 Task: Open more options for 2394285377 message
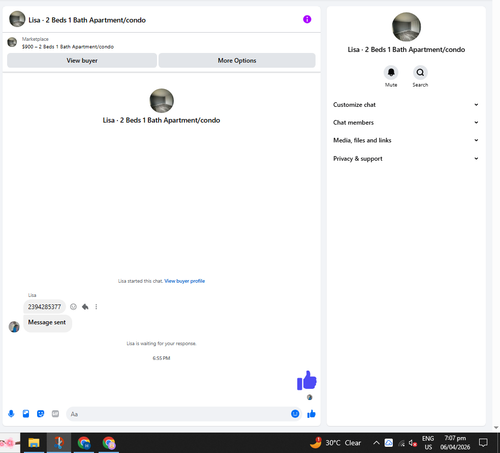point(96,307)
